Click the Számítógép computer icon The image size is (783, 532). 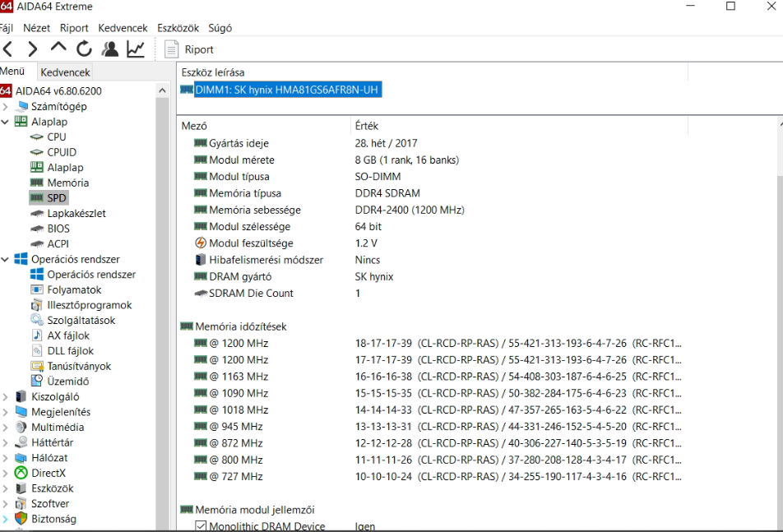coord(21,106)
